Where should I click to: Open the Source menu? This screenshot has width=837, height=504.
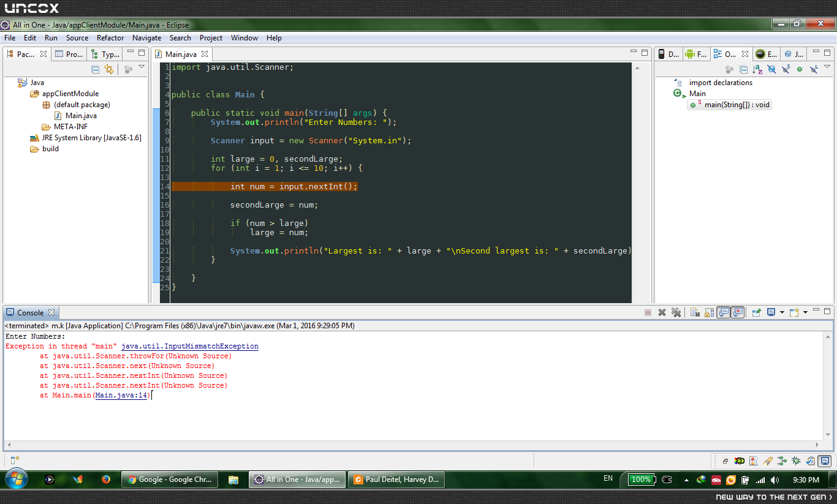[x=77, y=38]
